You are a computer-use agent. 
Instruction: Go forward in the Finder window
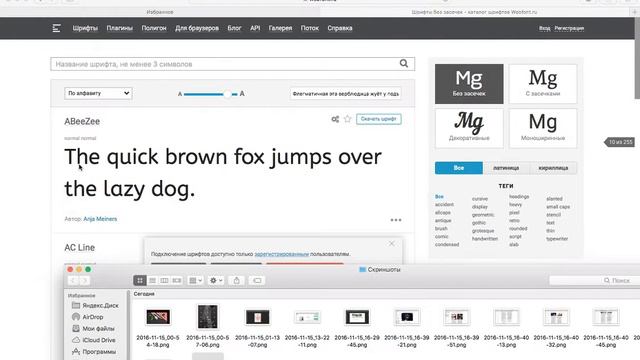84,280
